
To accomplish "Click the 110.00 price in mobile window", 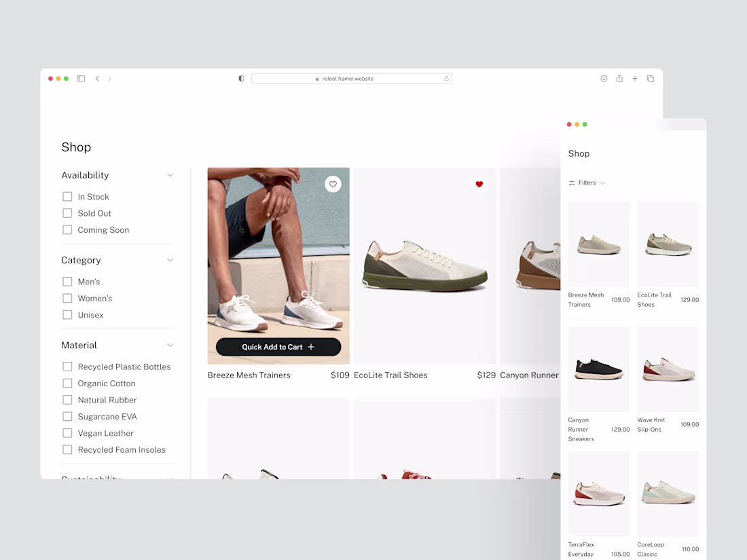I will pyautogui.click(x=691, y=550).
